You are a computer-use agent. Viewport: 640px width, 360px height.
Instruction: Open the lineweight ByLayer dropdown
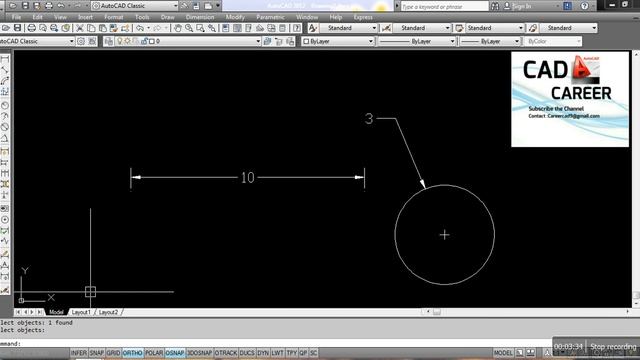click(x=517, y=41)
